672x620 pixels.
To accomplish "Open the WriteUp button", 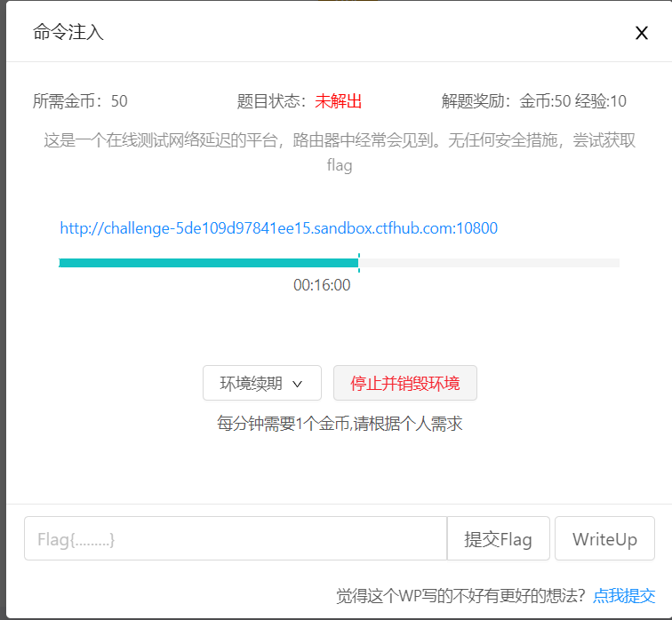I will [x=604, y=539].
